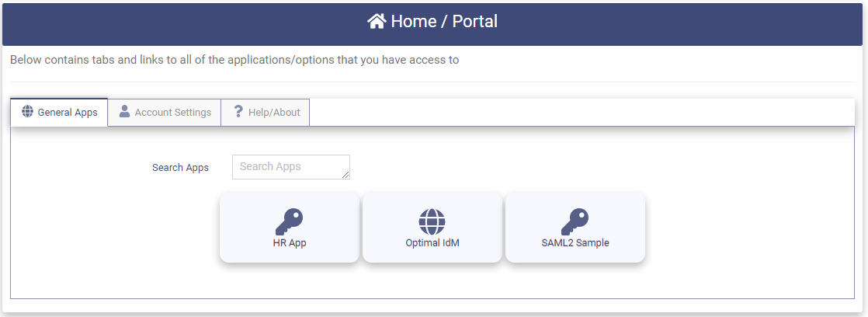Image resolution: width=868 pixels, height=317 pixels.
Task: Click the Home / Portal header title
Action: 444,22
